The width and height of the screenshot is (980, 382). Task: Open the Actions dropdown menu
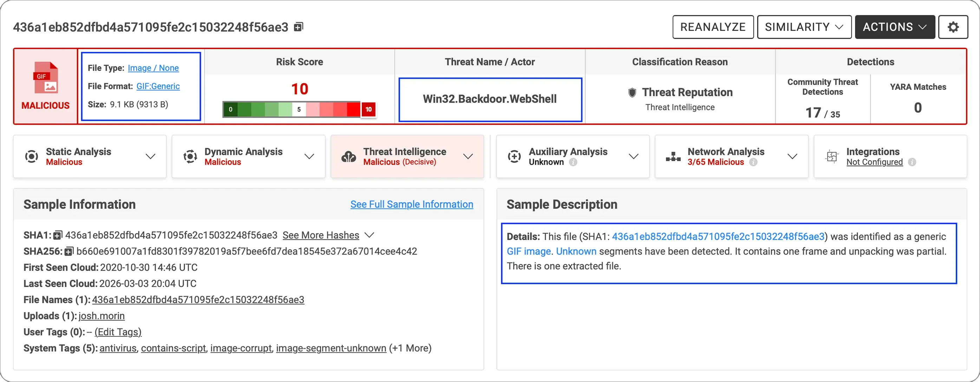coord(894,27)
